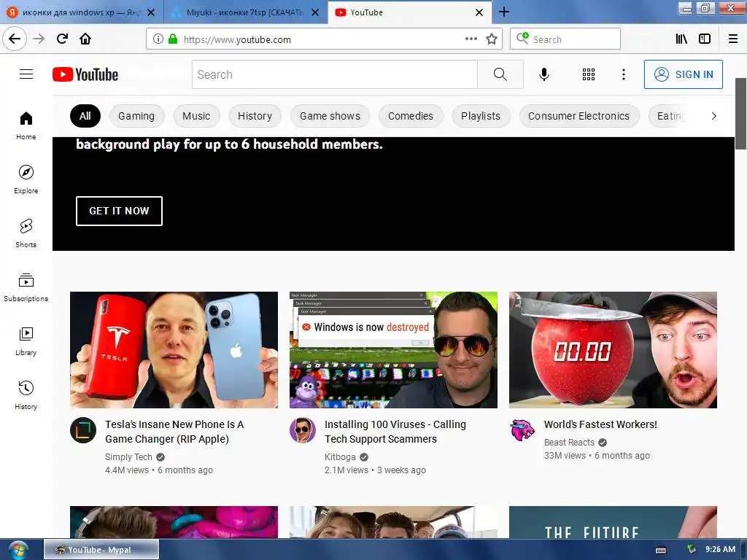Click the page vertical scrollbar thumb
The width and height of the screenshot is (747, 560).
741,114
